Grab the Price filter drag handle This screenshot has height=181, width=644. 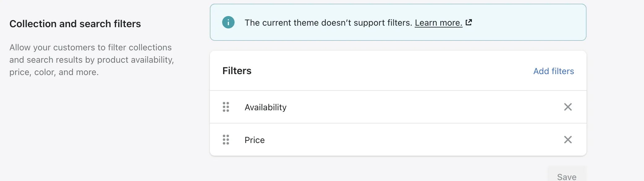click(226, 140)
